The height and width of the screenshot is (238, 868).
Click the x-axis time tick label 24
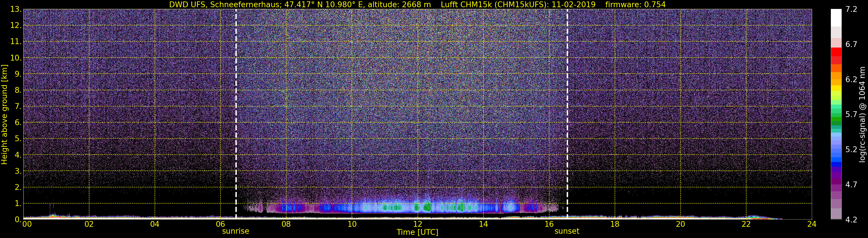click(x=812, y=225)
